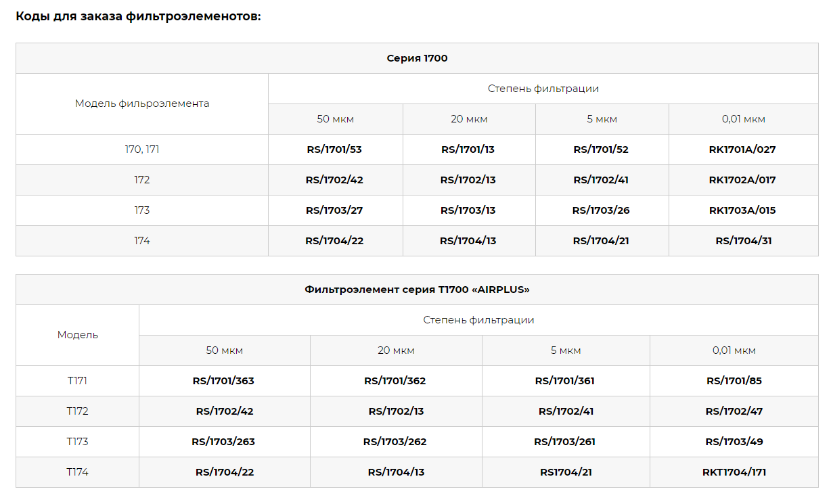Click the Коды для заказа фильтроэлеменотов heading
The image size is (831, 504).
pyautogui.click(x=138, y=16)
